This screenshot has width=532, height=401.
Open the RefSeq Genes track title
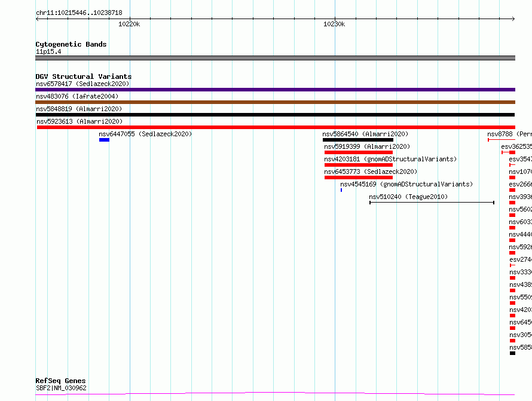[x=60, y=381]
